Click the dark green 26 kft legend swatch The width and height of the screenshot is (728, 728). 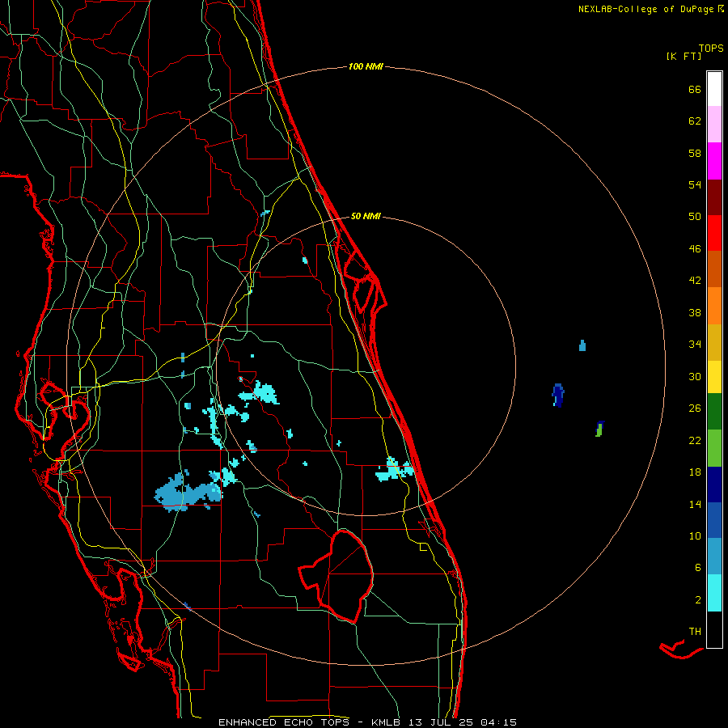pos(714,412)
